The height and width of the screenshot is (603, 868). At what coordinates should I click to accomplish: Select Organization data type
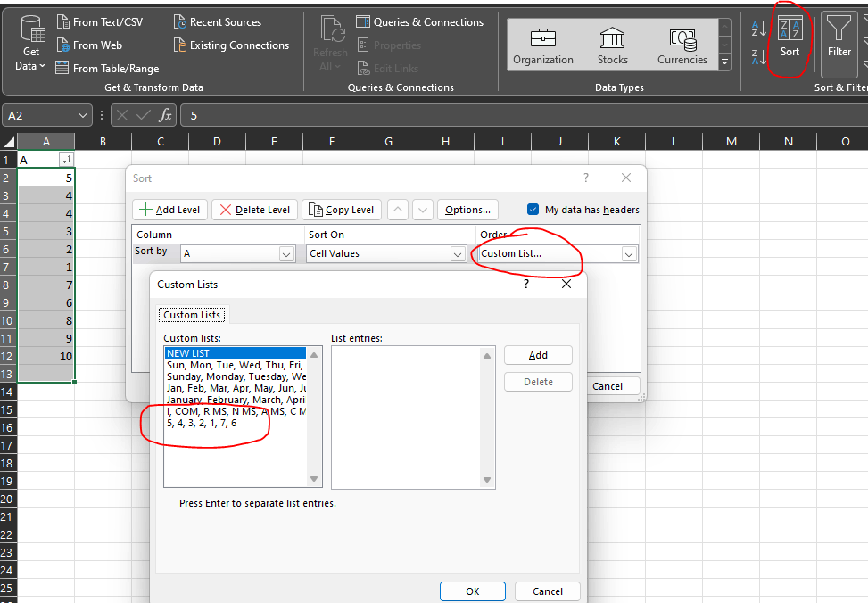pos(542,45)
